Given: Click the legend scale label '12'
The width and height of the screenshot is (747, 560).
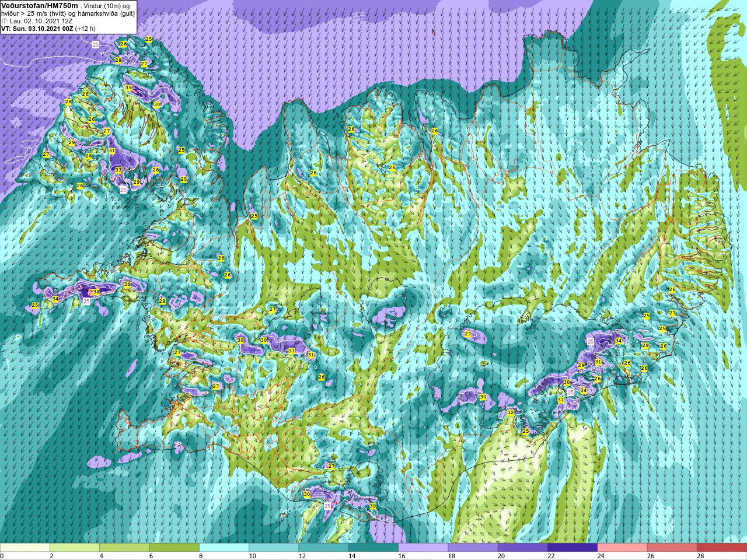Looking at the screenshot, I should click(x=302, y=556).
